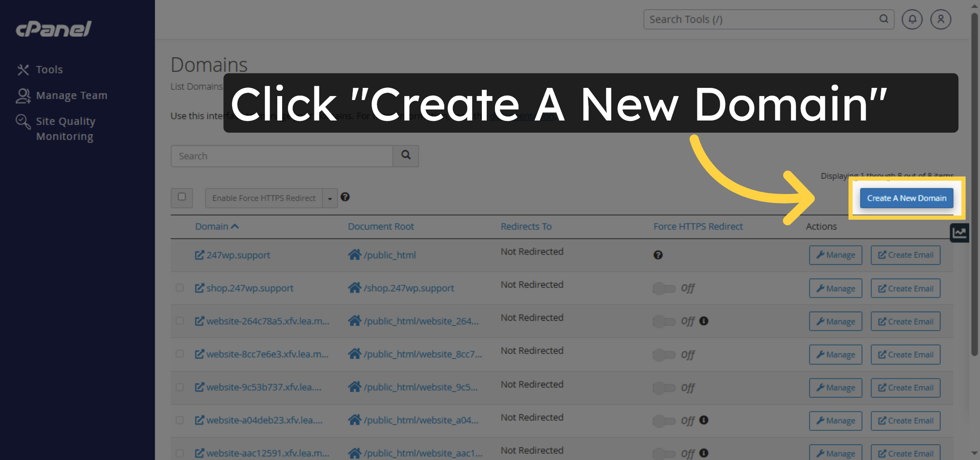Click the Create A New Domain button
The height and width of the screenshot is (460, 980).
pyautogui.click(x=906, y=198)
